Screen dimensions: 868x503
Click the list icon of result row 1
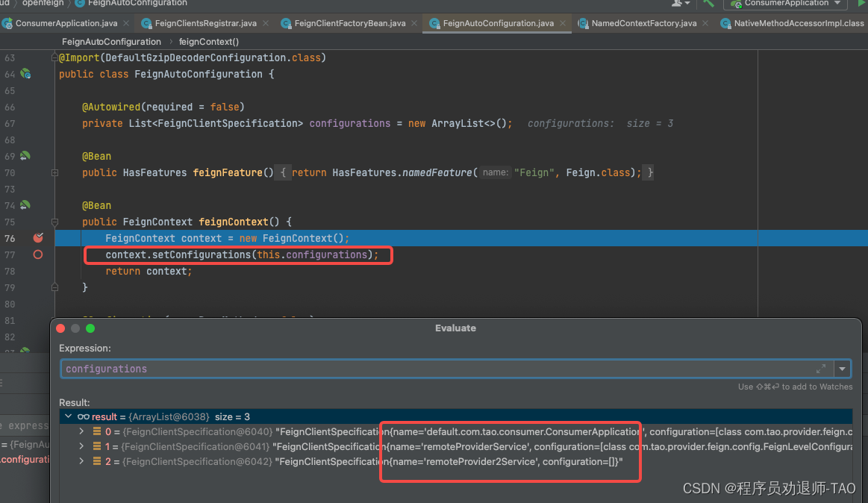97,446
